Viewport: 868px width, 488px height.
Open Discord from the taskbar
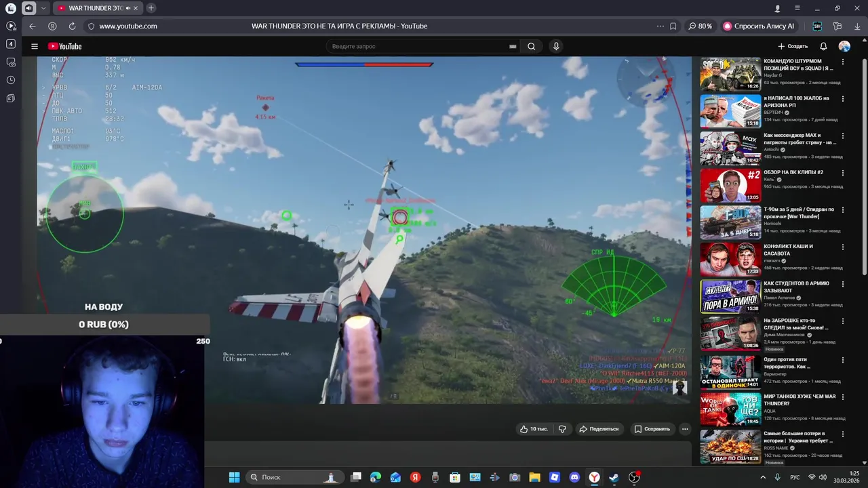(574, 477)
